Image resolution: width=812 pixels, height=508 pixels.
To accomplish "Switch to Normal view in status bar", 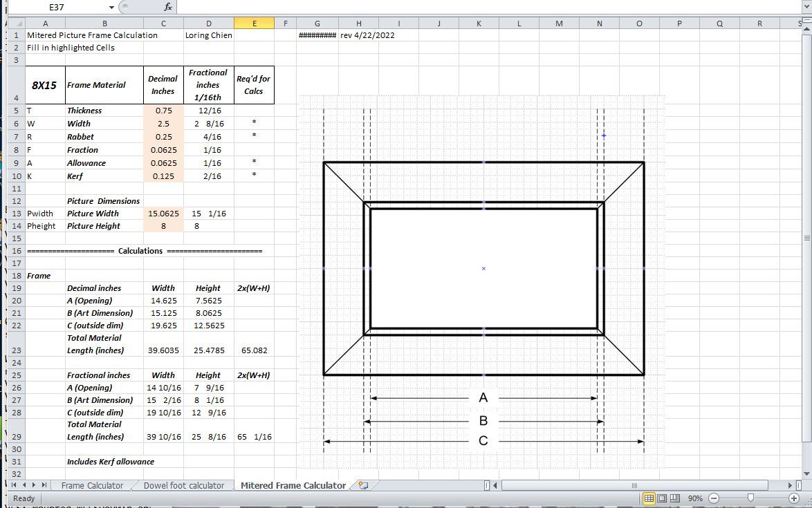I will 649,498.
